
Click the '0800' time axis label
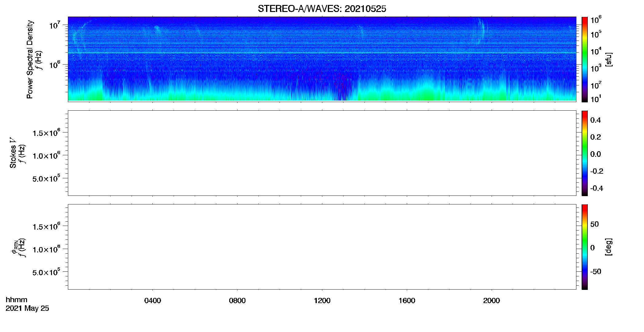pos(237,301)
